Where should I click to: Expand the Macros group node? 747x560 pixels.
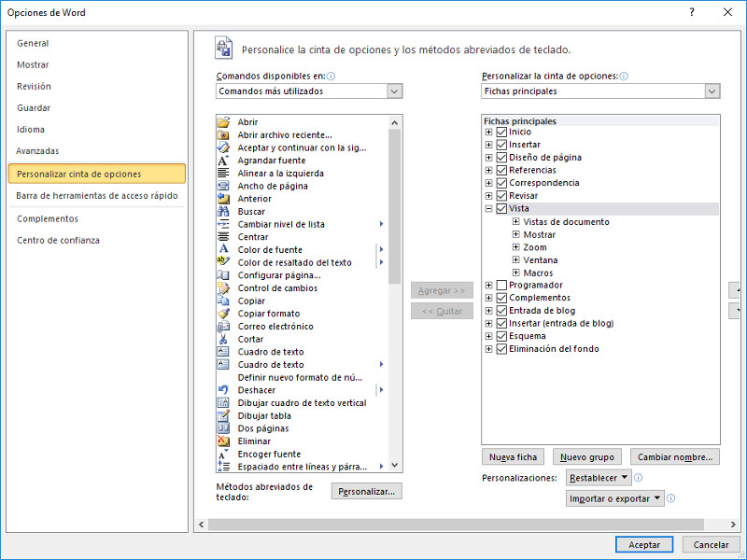(516, 273)
